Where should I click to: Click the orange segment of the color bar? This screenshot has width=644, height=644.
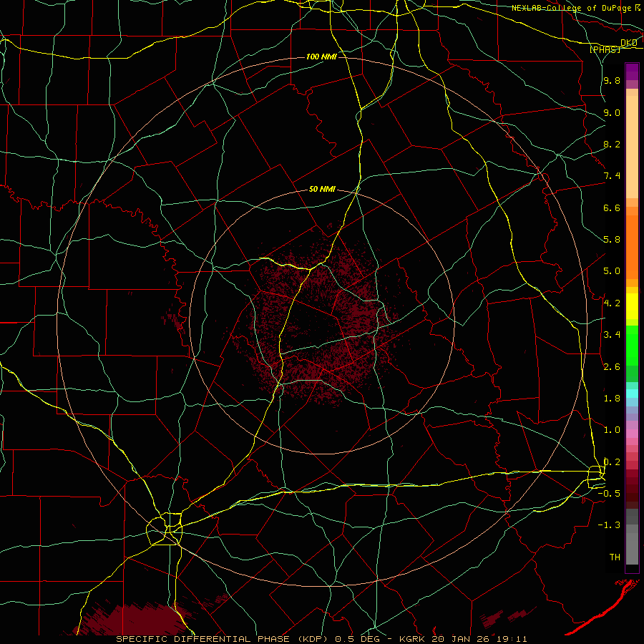click(632, 248)
